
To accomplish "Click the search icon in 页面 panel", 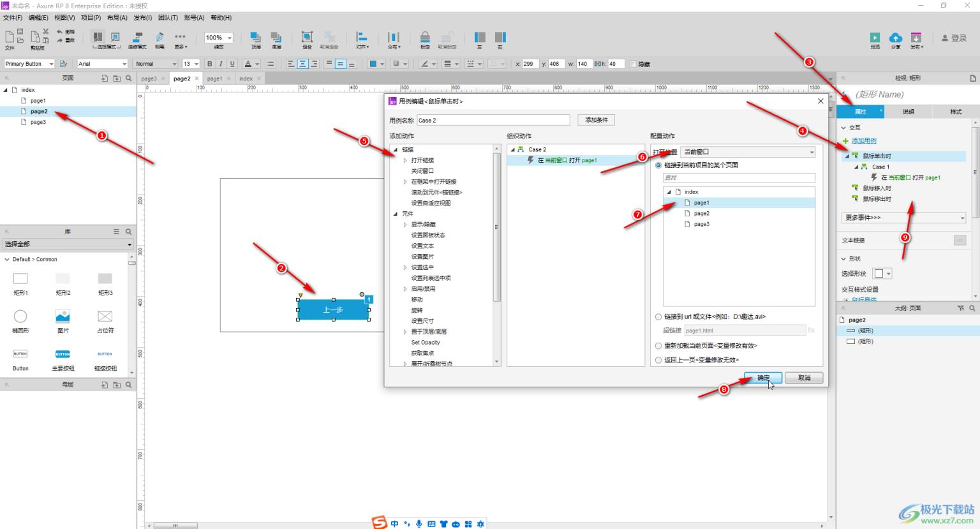I will pyautogui.click(x=129, y=78).
